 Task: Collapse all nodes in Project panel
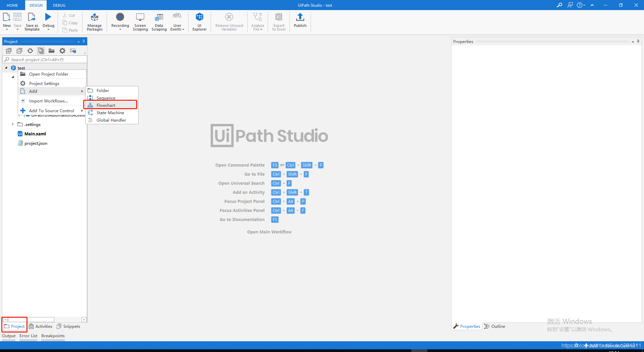19,51
